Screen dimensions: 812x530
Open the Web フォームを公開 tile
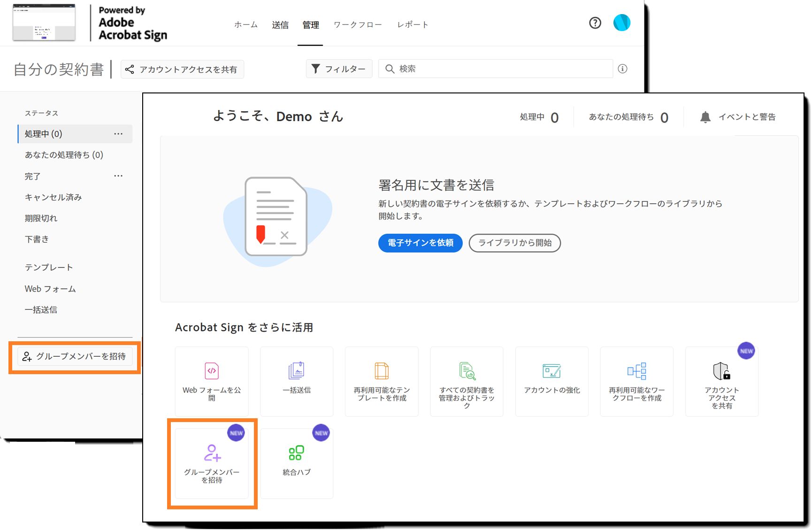click(x=211, y=381)
